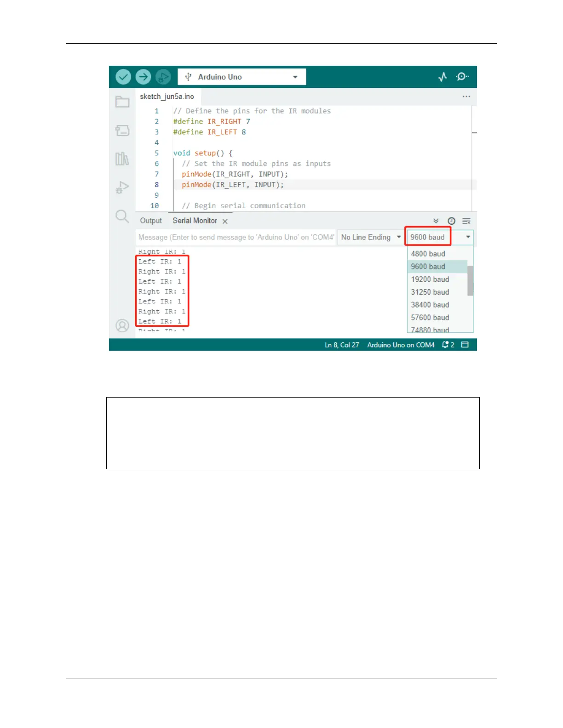Choose 57600 baud from the list
The height and width of the screenshot is (728, 563).
tap(437, 318)
